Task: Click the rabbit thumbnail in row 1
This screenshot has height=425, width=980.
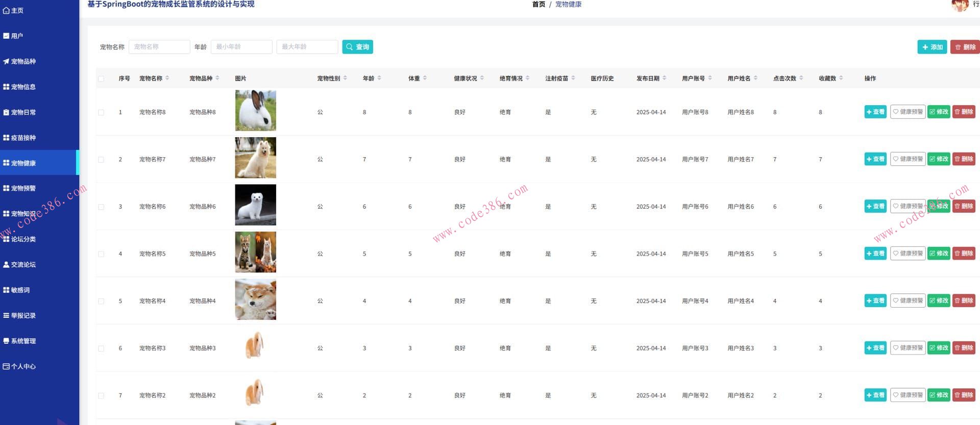Action: click(255, 111)
